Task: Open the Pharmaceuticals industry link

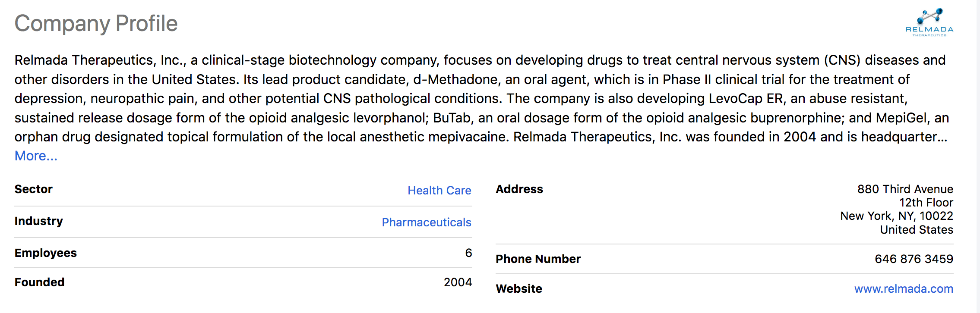Action: pos(427,222)
